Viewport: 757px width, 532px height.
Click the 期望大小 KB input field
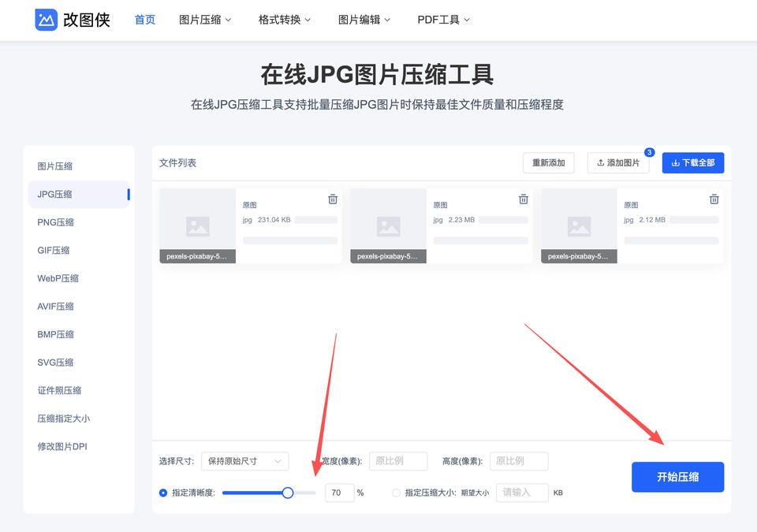tap(522, 493)
